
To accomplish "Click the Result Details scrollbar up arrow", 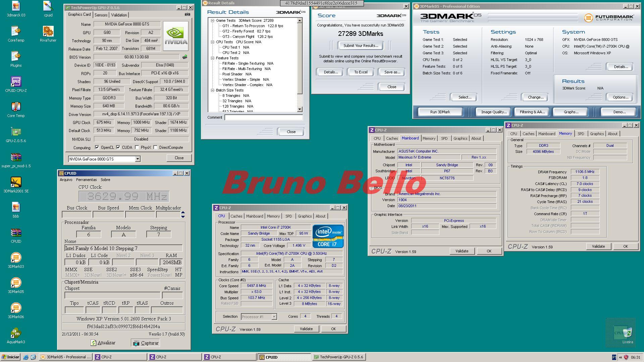I will [x=300, y=20].
